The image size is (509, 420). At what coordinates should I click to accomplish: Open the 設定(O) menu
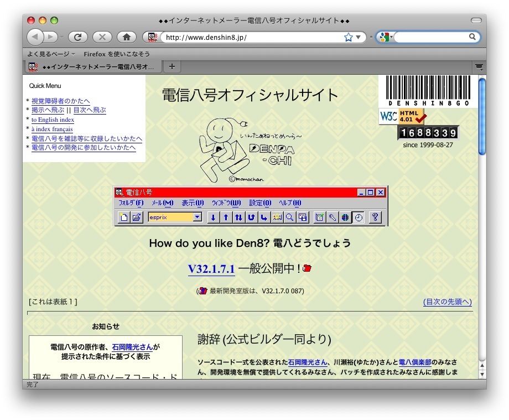point(260,203)
